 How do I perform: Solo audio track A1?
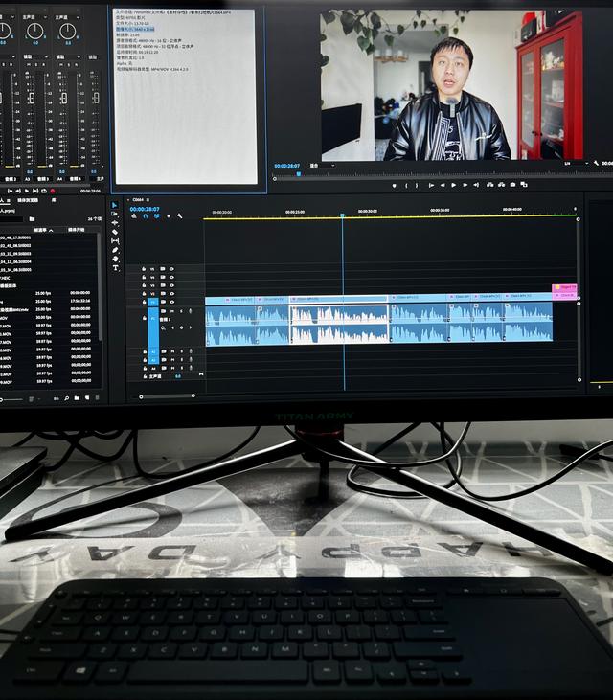[x=181, y=311]
